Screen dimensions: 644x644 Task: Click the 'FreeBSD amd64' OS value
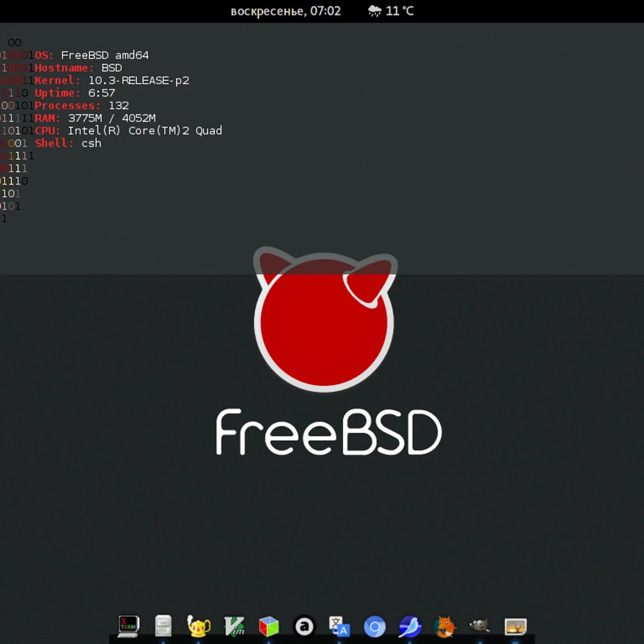tap(105, 55)
